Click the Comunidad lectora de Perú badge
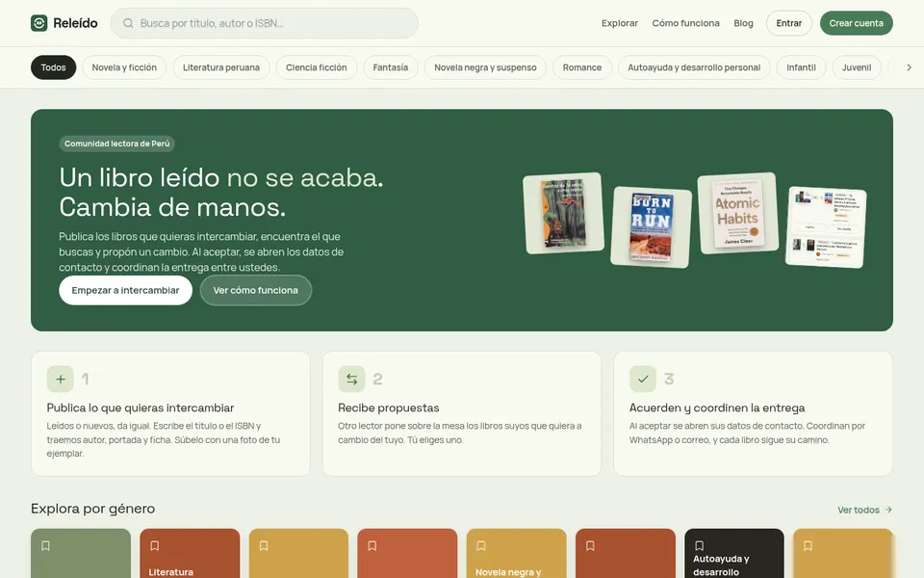924x578 pixels. (116, 144)
